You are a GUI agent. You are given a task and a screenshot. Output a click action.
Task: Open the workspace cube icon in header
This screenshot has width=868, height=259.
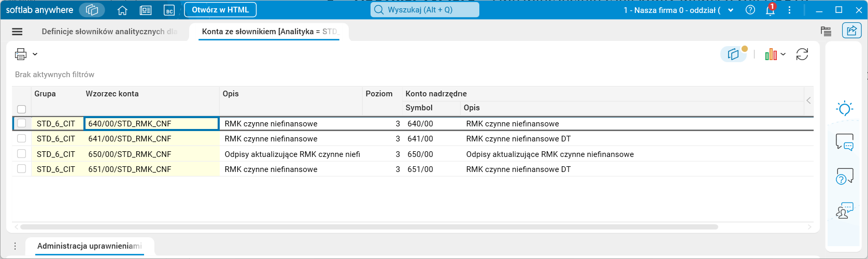[92, 10]
